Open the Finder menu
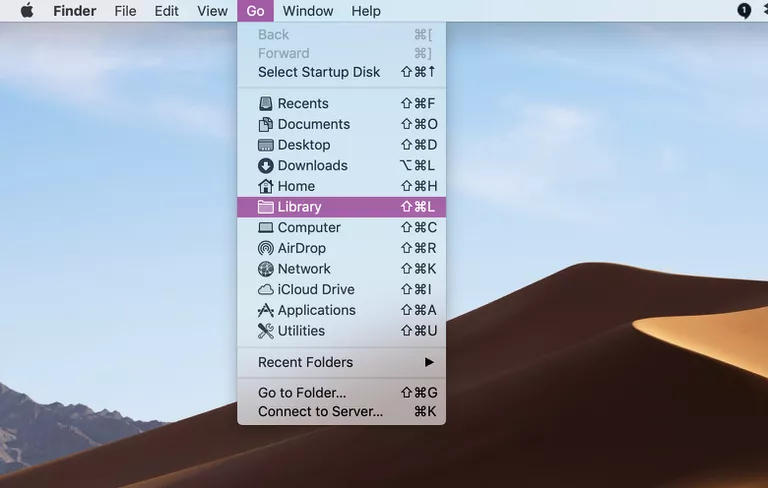 tap(74, 11)
